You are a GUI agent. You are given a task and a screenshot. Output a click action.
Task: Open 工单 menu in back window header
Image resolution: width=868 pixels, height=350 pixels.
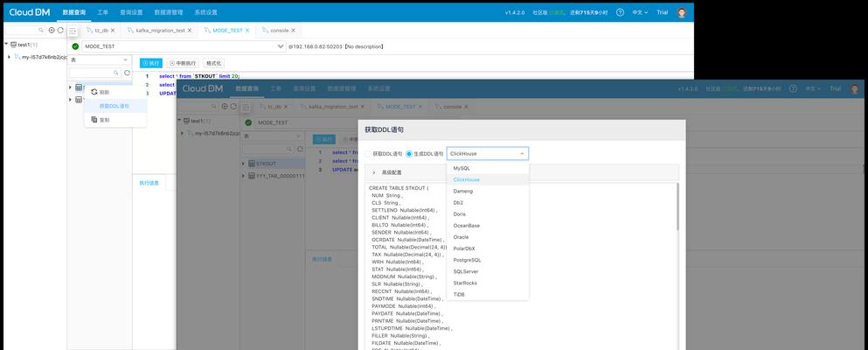[x=102, y=12]
